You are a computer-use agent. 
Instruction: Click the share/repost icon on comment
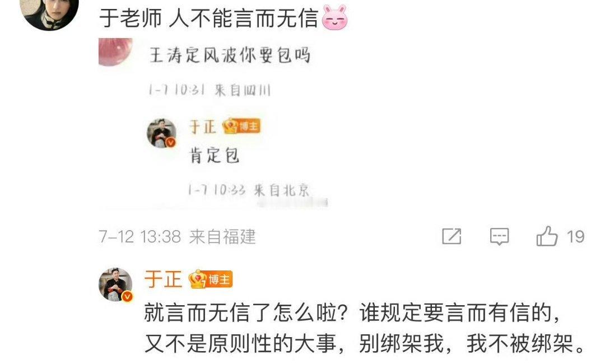coord(452,236)
